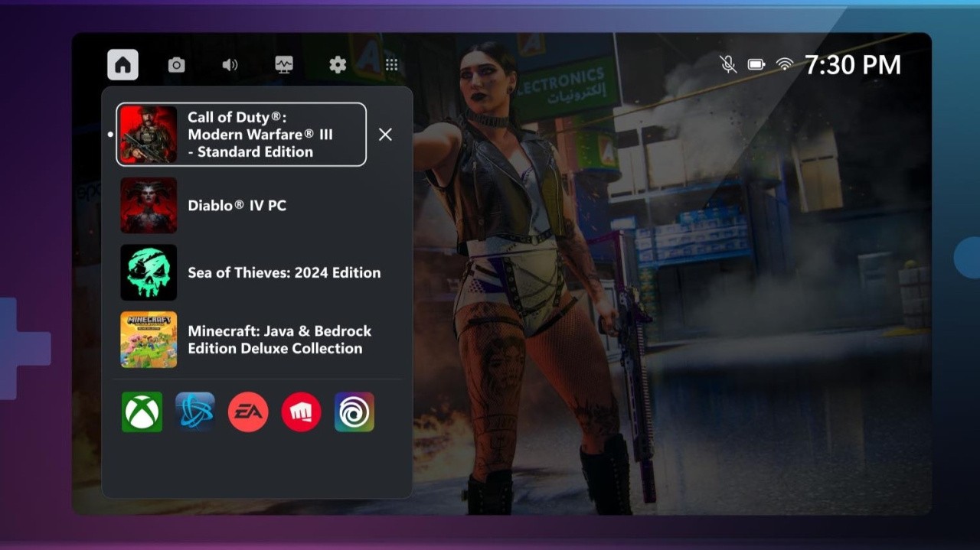Check battery status indicator
980x550 pixels.
[756, 64]
